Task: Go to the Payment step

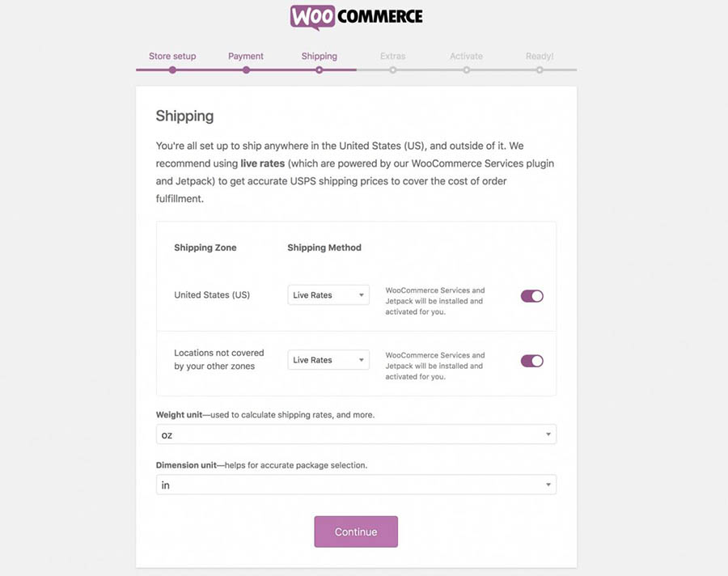Action: pyautogui.click(x=246, y=57)
